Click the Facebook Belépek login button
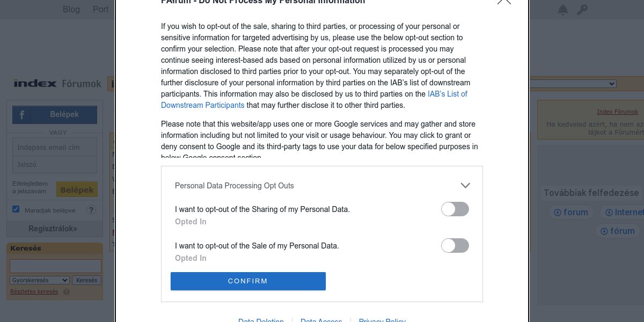 tap(55, 115)
